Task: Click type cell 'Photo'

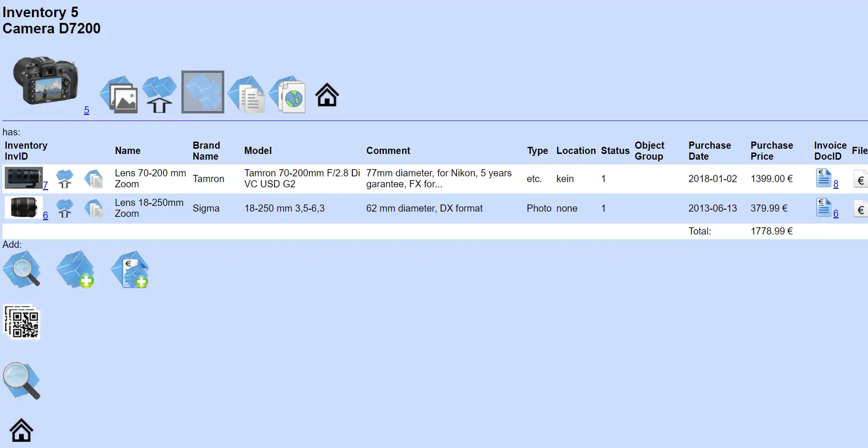Action: pos(539,208)
